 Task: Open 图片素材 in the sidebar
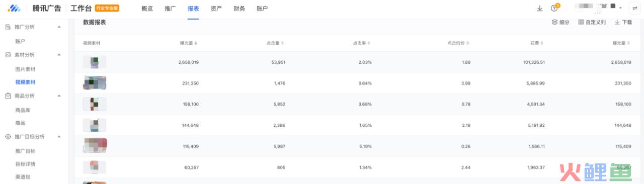click(x=25, y=69)
